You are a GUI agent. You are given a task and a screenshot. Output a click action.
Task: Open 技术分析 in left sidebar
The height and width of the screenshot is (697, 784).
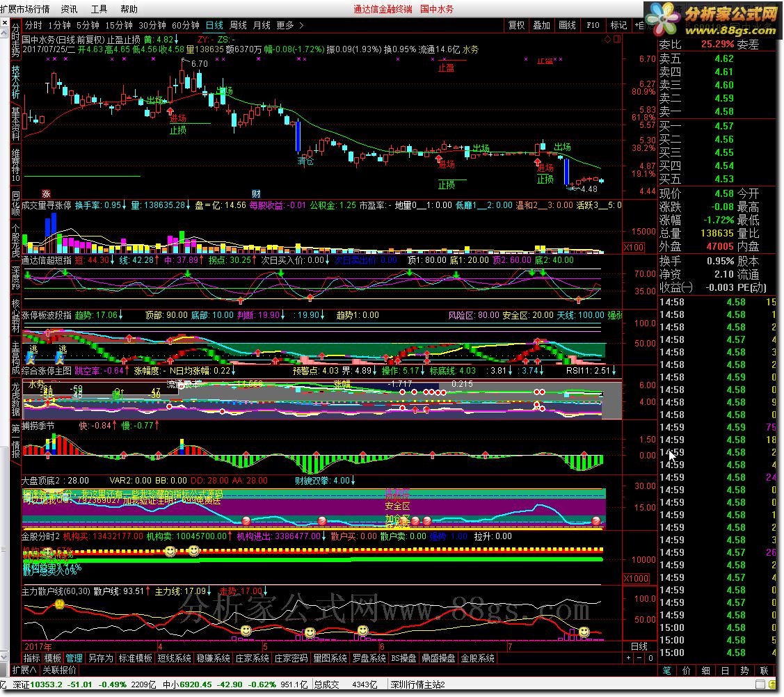pos(15,82)
